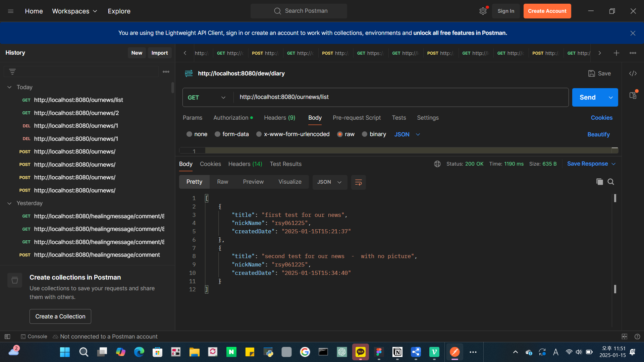This screenshot has width=644, height=362.
Task: Switch to the Authorization tab
Action: [x=233, y=118]
